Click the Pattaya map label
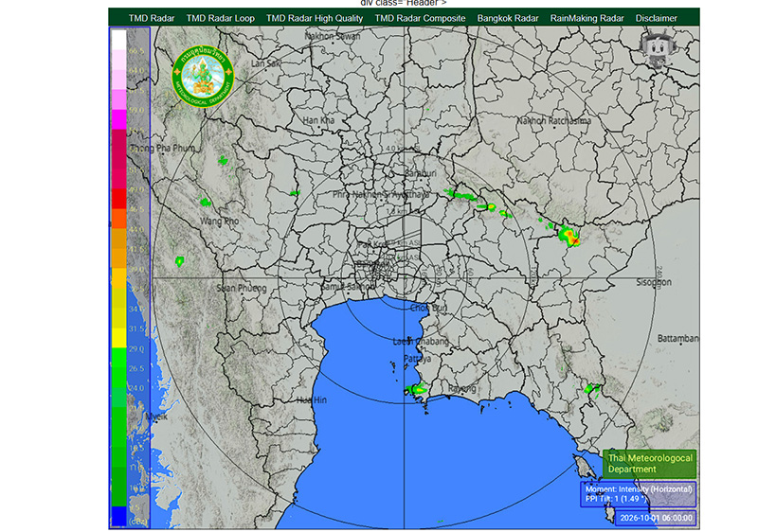 click(417, 359)
